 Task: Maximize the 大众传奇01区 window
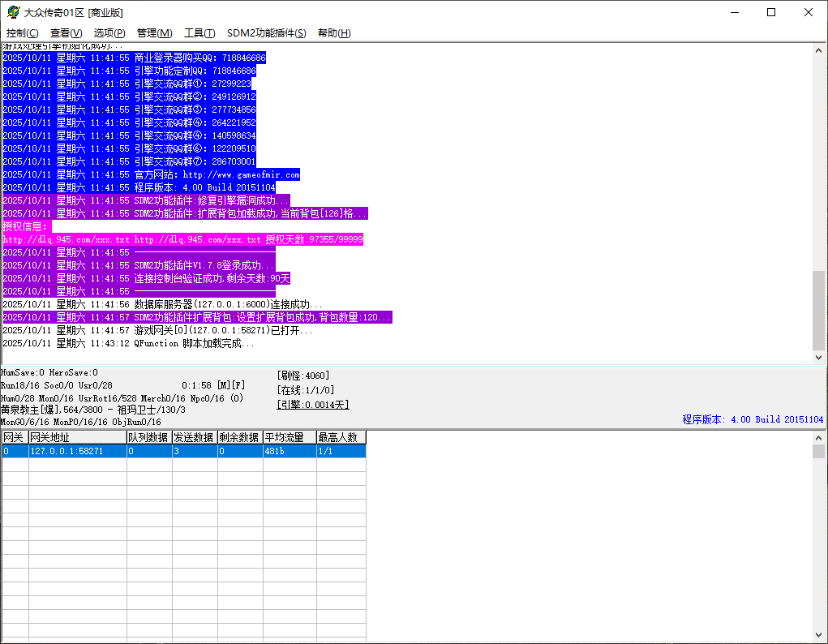tap(771, 12)
